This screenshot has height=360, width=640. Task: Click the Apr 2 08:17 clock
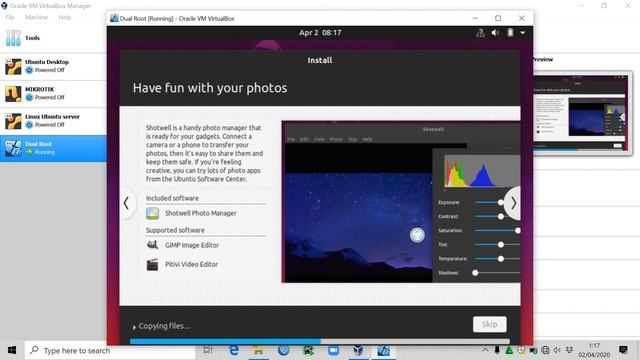click(320, 33)
